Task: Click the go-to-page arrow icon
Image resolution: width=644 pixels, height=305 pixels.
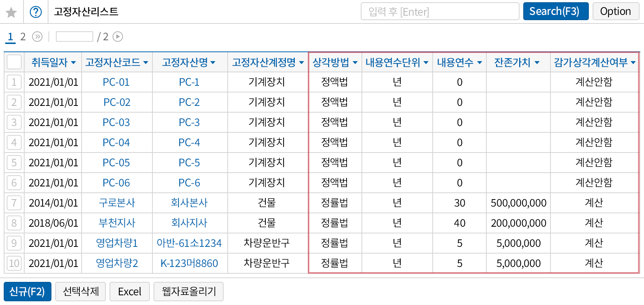Action: pos(118,37)
